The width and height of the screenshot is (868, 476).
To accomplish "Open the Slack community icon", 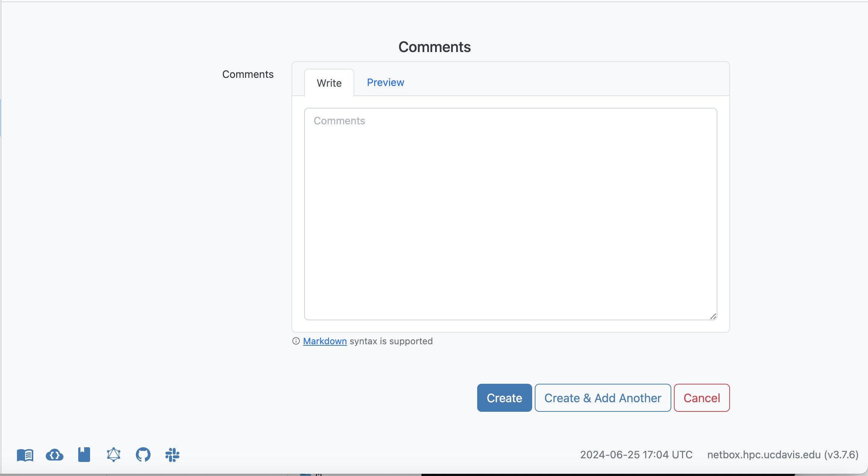I will [172, 455].
